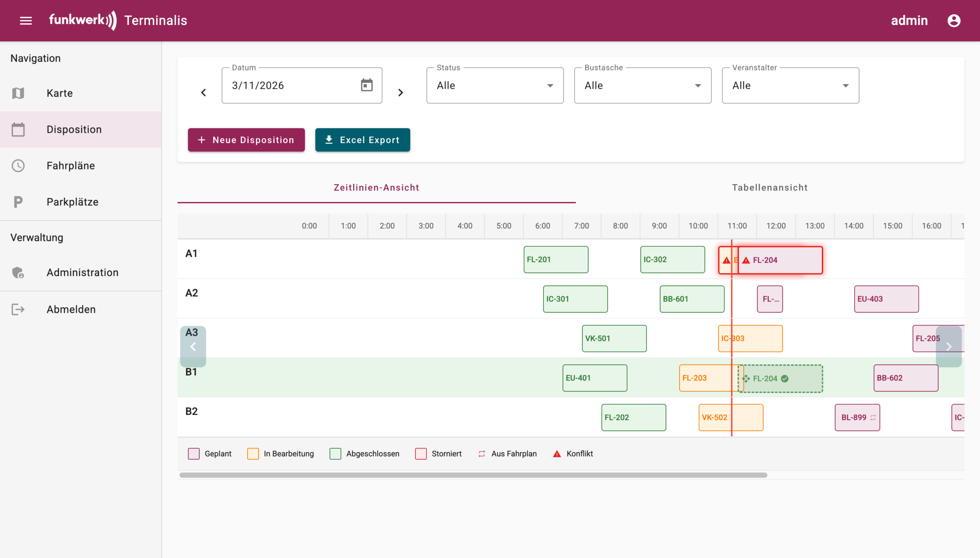The image size is (980, 558).
Task: Go to previous day arrow
Action: [204, 93]
